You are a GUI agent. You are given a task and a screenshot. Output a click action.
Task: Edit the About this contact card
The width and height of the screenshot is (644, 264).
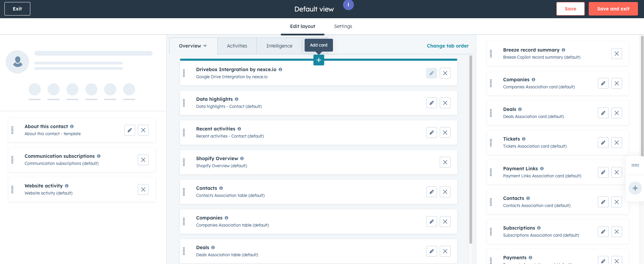(129, 130)
